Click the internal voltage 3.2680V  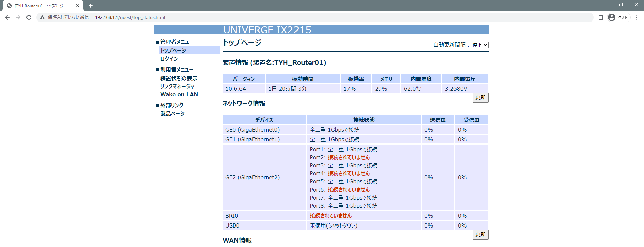point(456,89)
